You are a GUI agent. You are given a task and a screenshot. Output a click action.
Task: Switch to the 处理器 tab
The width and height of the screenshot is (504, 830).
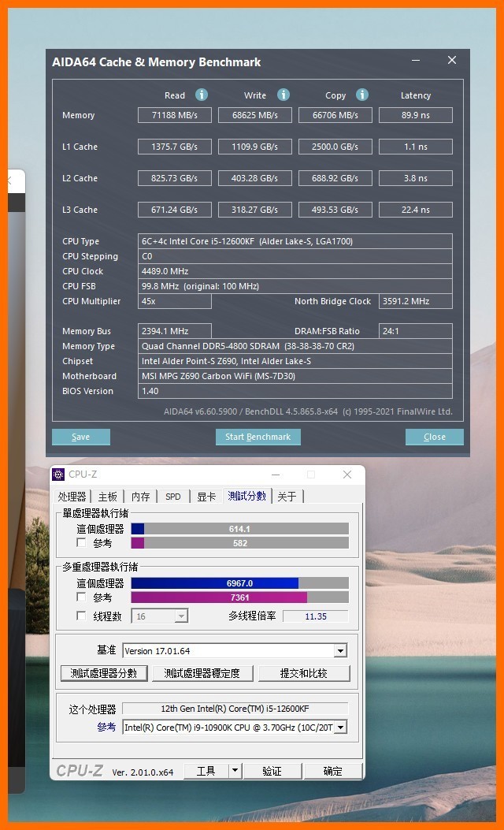point(72,497)
